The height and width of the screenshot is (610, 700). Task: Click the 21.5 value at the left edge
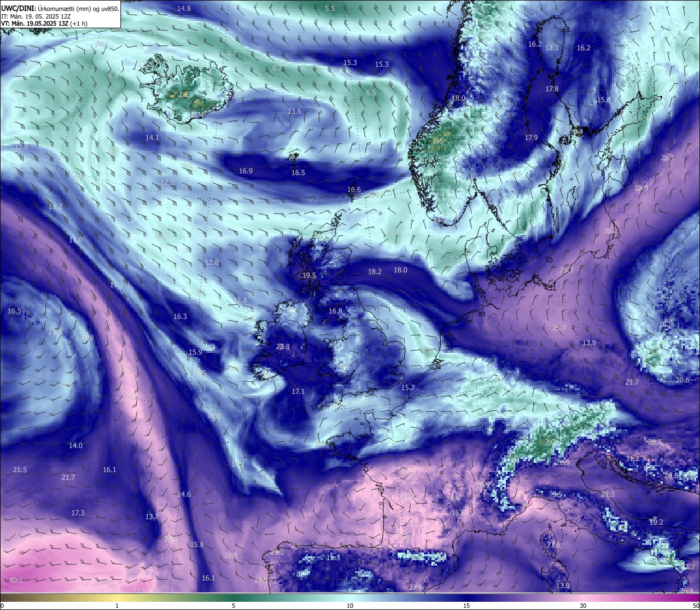click(20, 470)
